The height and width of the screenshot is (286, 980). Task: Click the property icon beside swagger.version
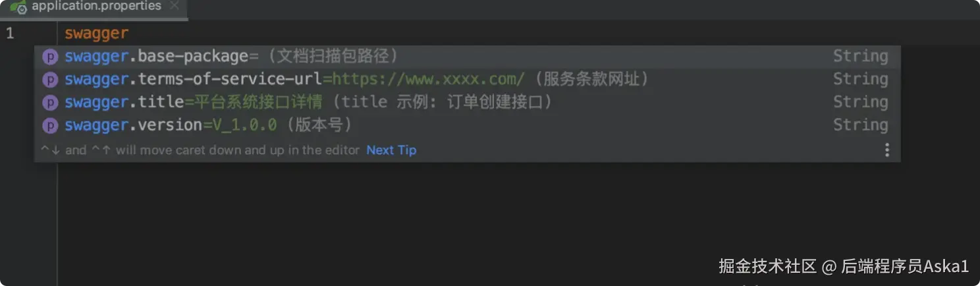click(x=50, y=125)
